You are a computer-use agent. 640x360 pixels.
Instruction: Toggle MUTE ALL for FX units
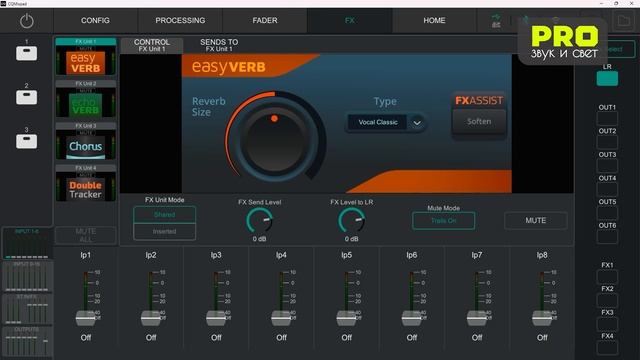point(86,235)
